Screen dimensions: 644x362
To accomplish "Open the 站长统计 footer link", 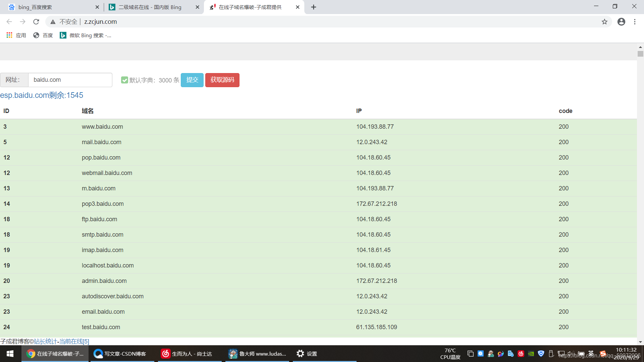I will click(x=45, y=341).
